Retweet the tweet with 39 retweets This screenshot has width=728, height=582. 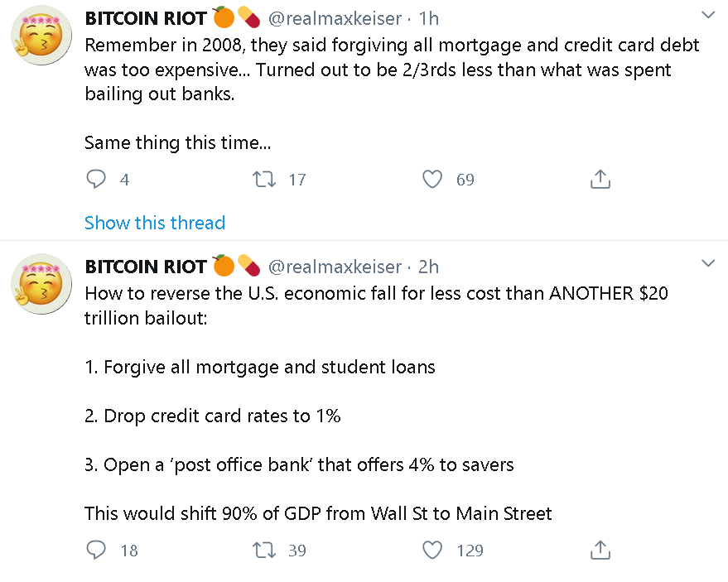point(264,550)
